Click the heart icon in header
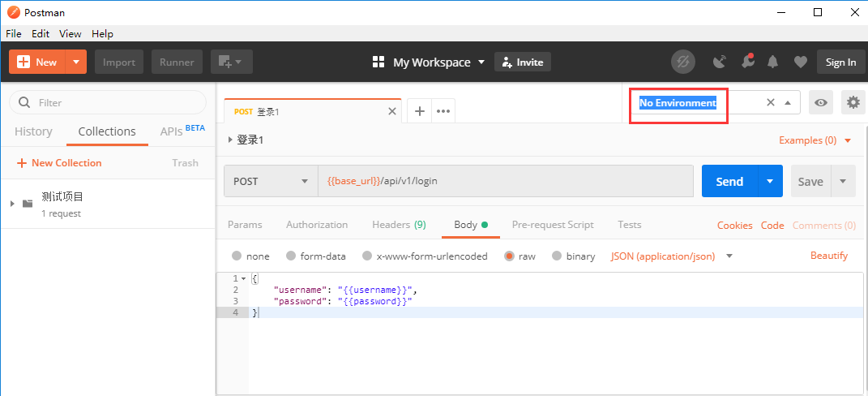This screenshot has width=868, height=396. [x=801, y=62]
